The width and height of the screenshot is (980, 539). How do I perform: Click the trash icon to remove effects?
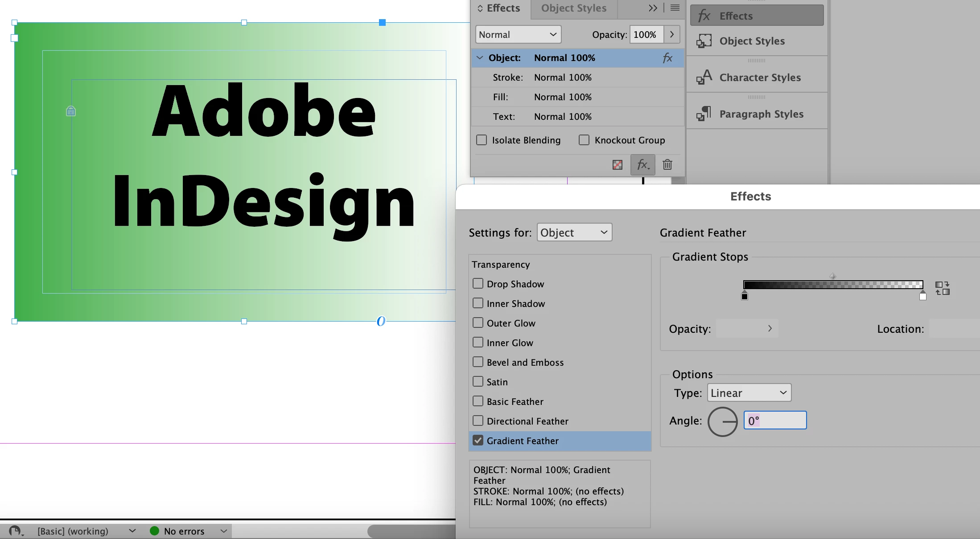[667, 165]
